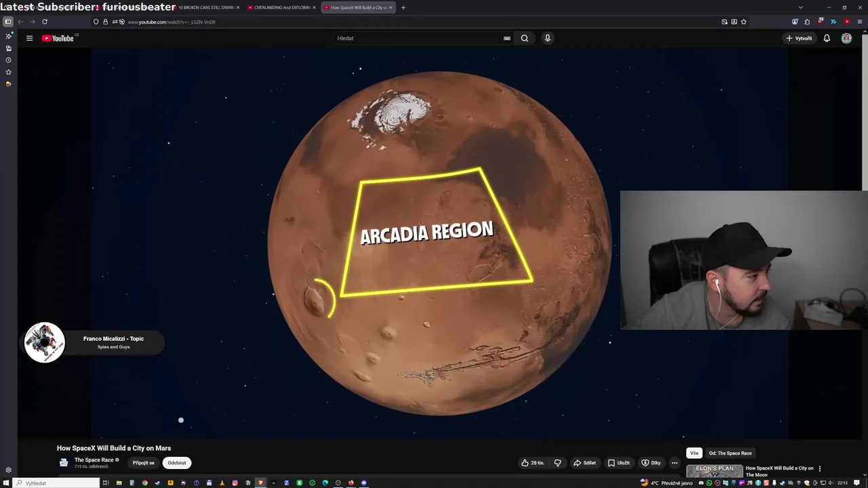Image resolution: width=868 pixels, height=488 pixels.
Task: Click the Vytvořit create button
Action: click(799, 38)
